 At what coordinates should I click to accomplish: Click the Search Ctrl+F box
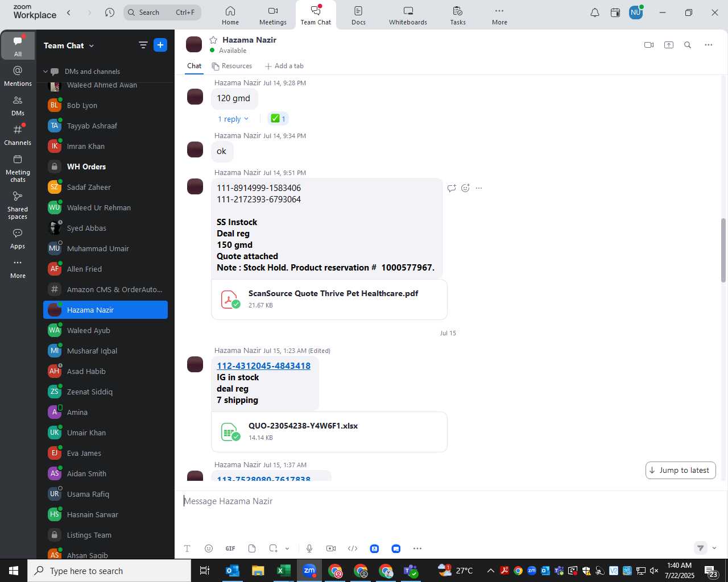pos(162,13)
